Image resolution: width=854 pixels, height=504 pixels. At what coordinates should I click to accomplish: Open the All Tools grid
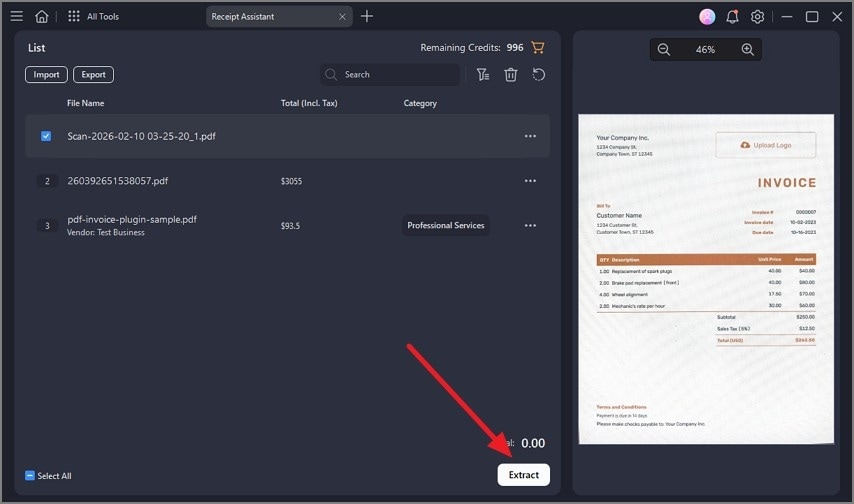pos(74,16)
